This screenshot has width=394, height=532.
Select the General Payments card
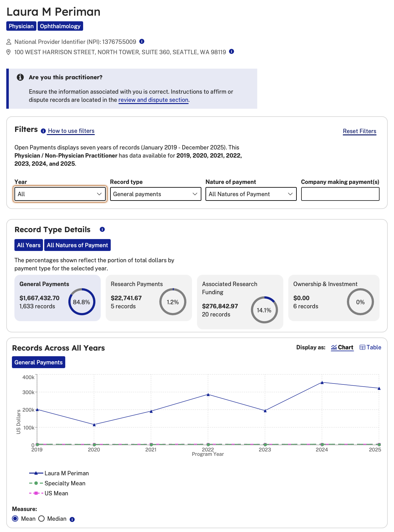(57, 298)
